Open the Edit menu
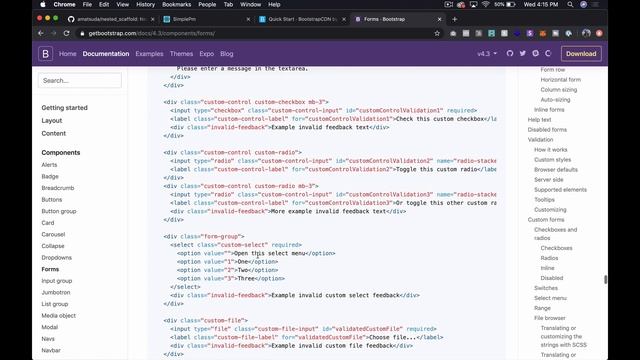 tap(104, 4)
